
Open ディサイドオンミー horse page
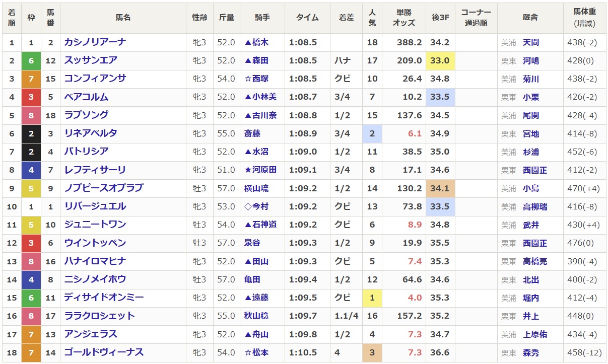[x=104, y=298]
